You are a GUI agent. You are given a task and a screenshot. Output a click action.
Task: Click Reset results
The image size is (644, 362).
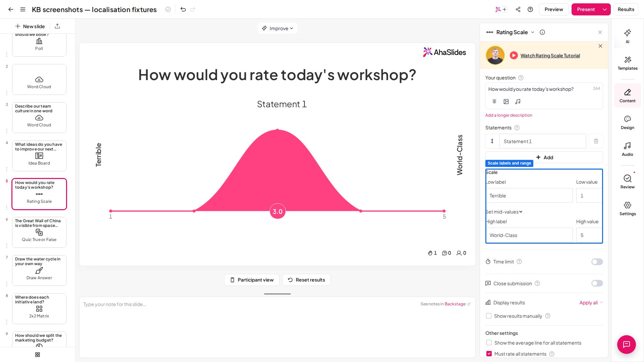point(306,280)
